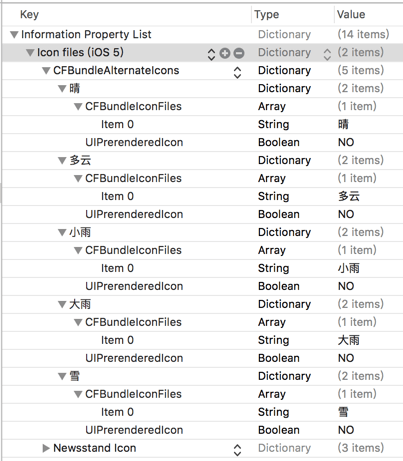Screen dimensions: 403x461
Task: Collapse CFBundleAlternateIcons dictionary
Action: (x=46, y=71)
